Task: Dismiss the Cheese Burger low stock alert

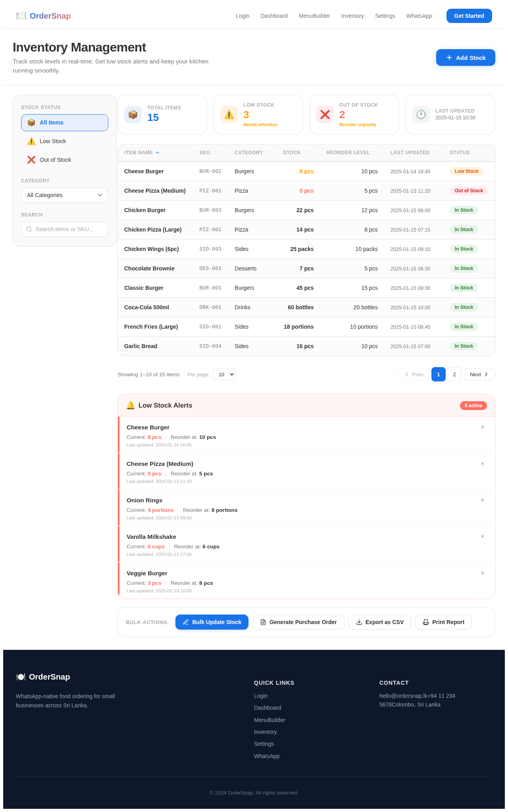Action: [x=482, y=427]
